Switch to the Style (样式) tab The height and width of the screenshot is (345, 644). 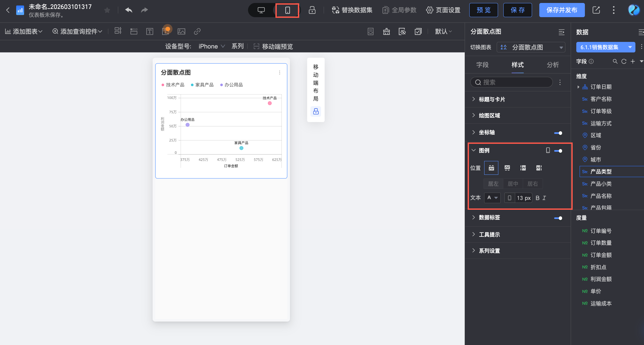518,65
